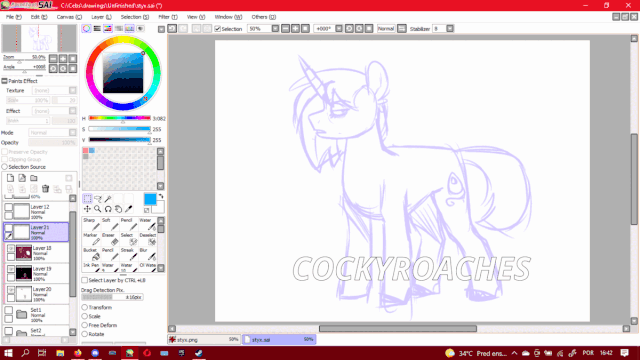640x360 pixels.
Task: Enable Select Layer by CTRL+LB checkbox
Action: click(84, 280)
